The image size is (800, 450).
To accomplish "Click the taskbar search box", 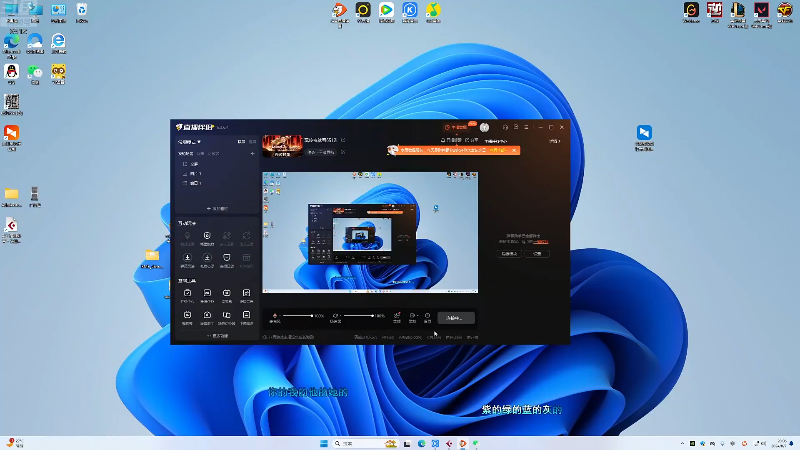I will [365, 443].
